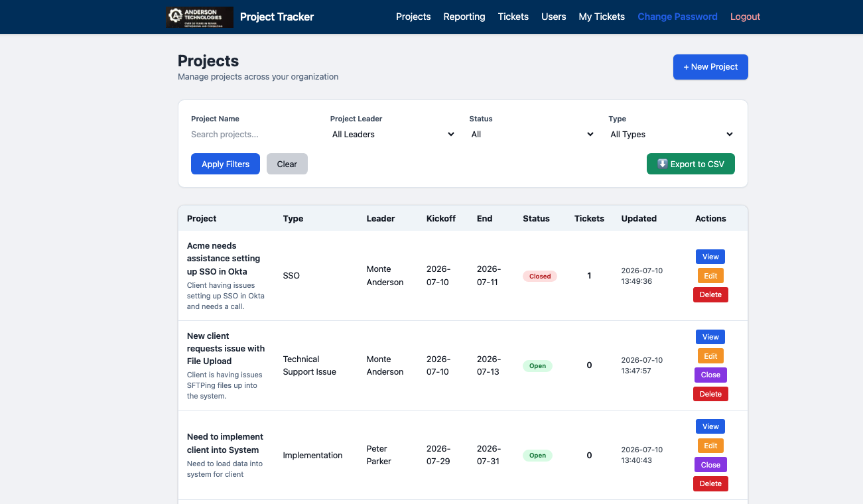Viewport: 863px width, 504px height.
Task: Click Open badge in Peter Parker row
Action: (537, 456)
